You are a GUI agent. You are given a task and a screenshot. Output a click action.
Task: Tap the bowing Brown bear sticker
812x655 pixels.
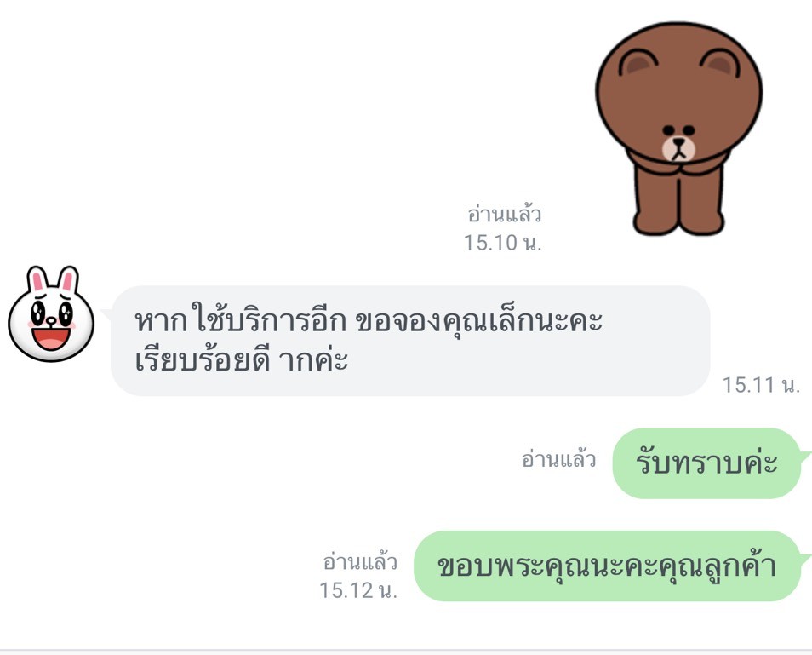coord(679,129)
